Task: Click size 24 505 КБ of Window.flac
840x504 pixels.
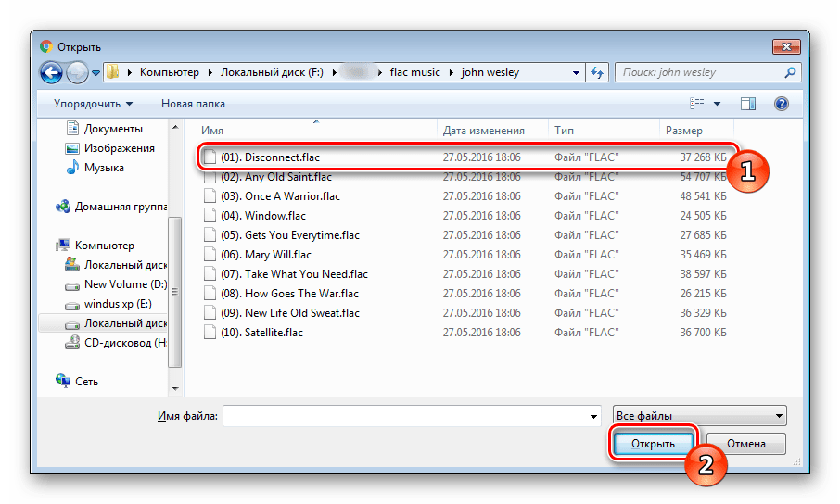Action: 703,215
